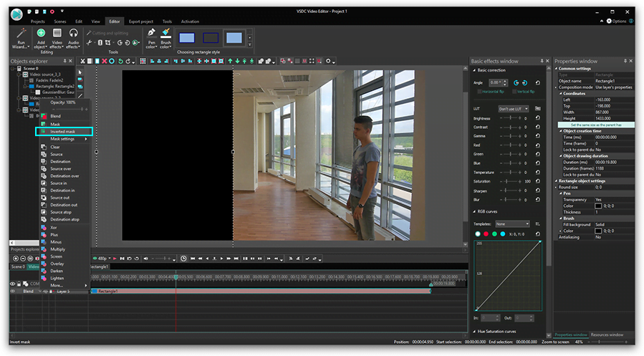Select the Rectangle1 clip on timeline
The height and width of the screenshot is (356, 644).
260,291
